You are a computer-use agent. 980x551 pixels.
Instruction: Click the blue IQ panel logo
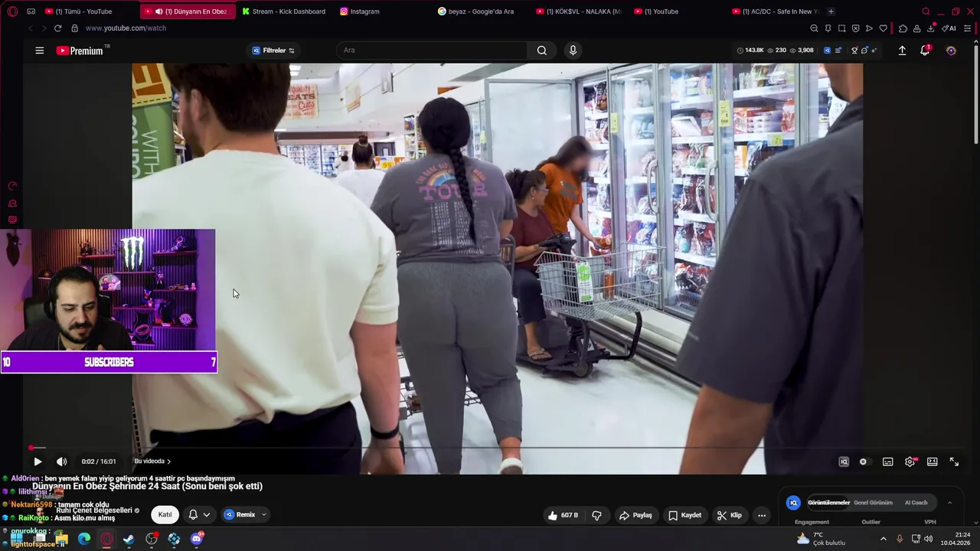pos(793,503)
